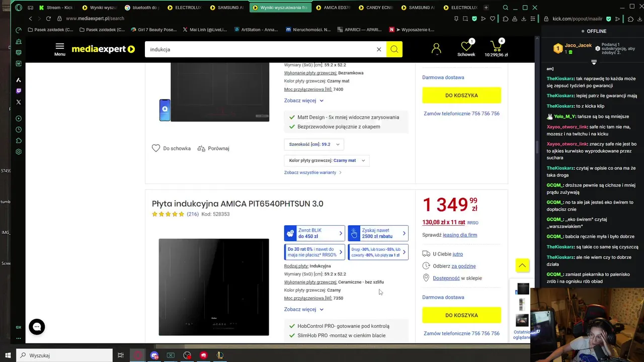Open Drugi -30% lub trzeci -55% promo
This screenshot has height=362, width=644.
tap(378, 252)
